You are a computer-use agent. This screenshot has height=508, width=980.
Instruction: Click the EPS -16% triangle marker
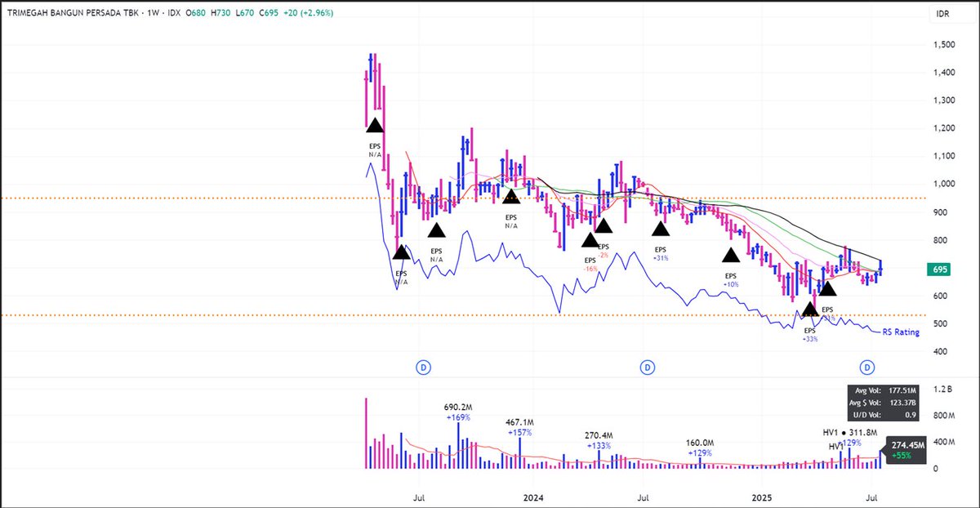tap(590, 239)
